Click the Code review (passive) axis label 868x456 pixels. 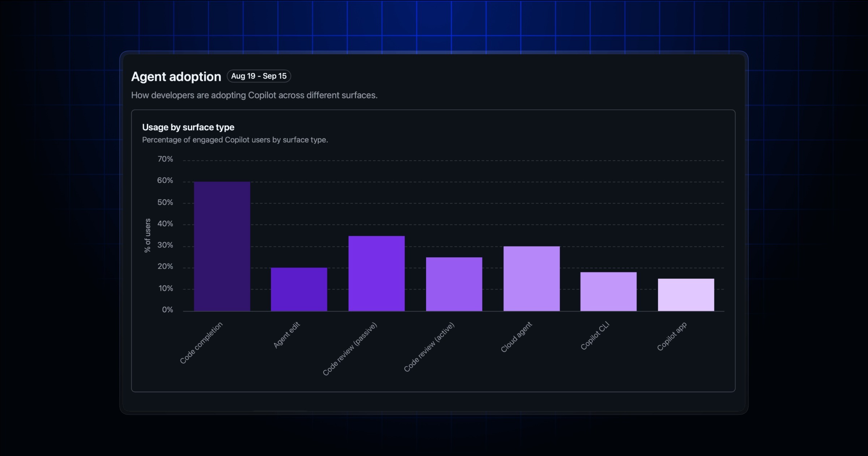[350, 349]
